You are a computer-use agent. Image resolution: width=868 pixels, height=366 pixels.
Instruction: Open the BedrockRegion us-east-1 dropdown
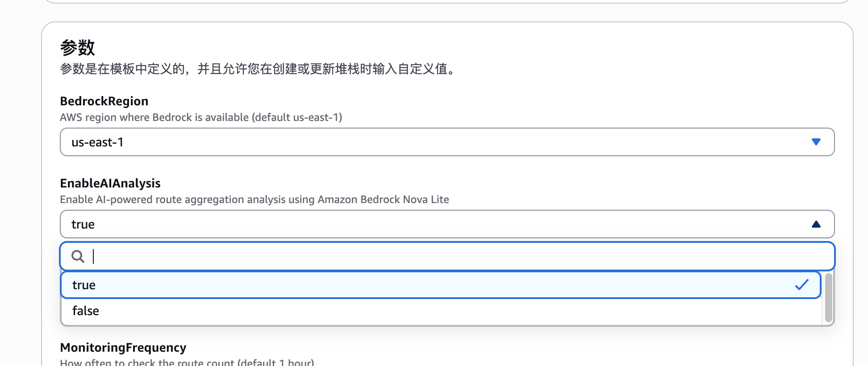click(x=447, y=142)
